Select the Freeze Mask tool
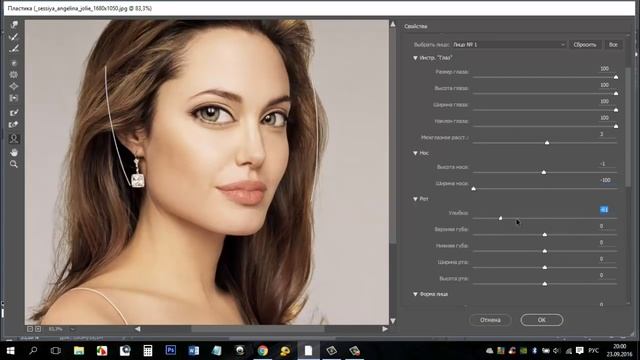The width and height of the screenshot is (640, 360). pyautogui.click(x=14, y=113)
